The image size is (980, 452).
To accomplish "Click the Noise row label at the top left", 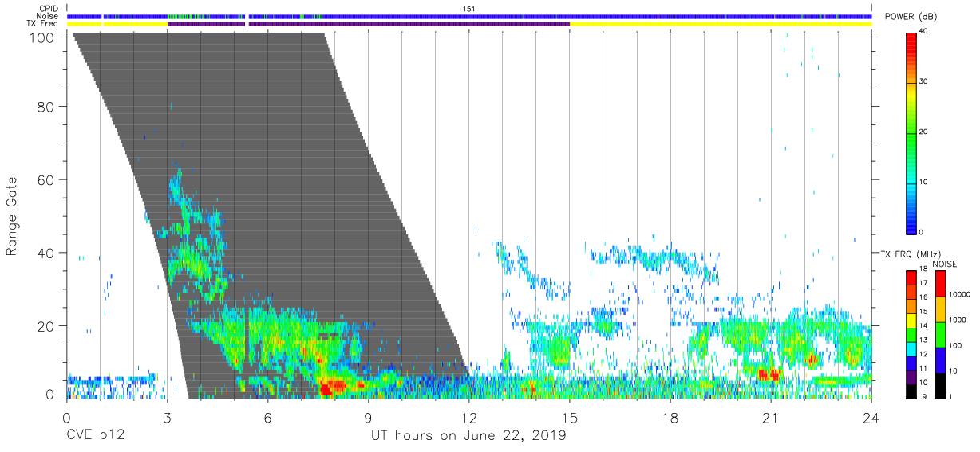I will 48,16.
